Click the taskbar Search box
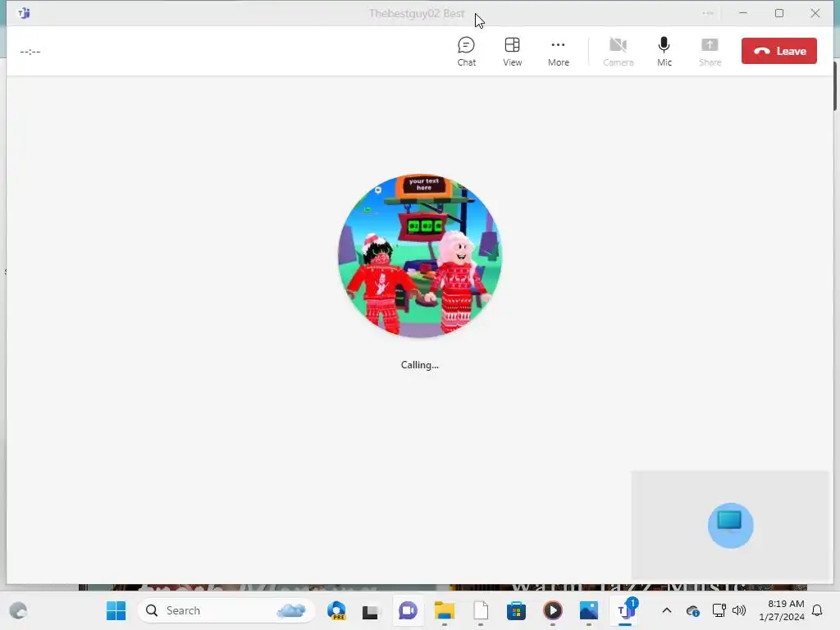 coord(225,610)
